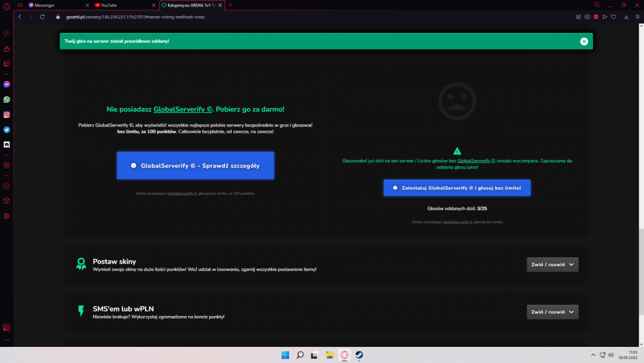Image resolution: width=644 pixels, height=363 pixels.
Task: Expand Postaw skiny with Zwiń / rozwiń
Action: click(553, 265)
